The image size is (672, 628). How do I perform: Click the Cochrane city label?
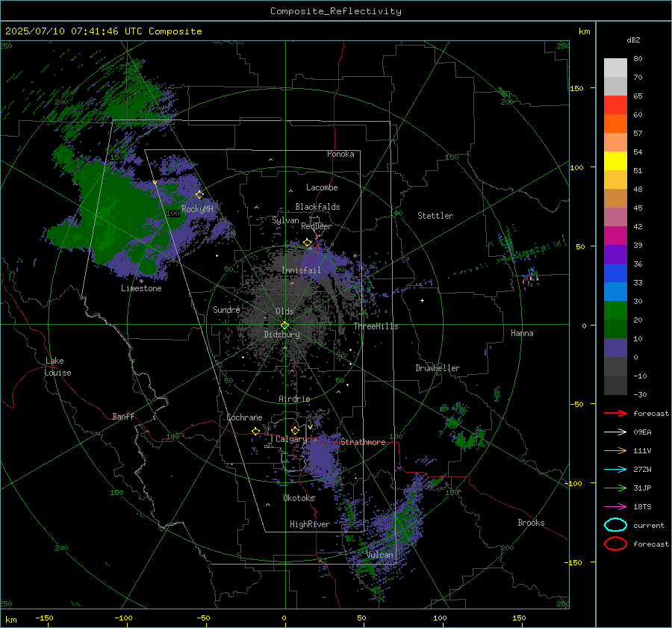click(x=244, y=417)
